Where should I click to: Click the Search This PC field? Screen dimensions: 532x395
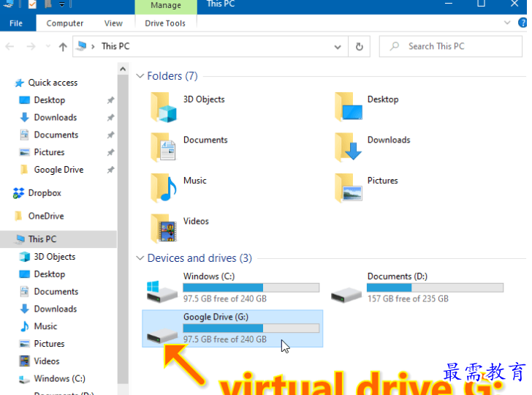coord(451,47)
